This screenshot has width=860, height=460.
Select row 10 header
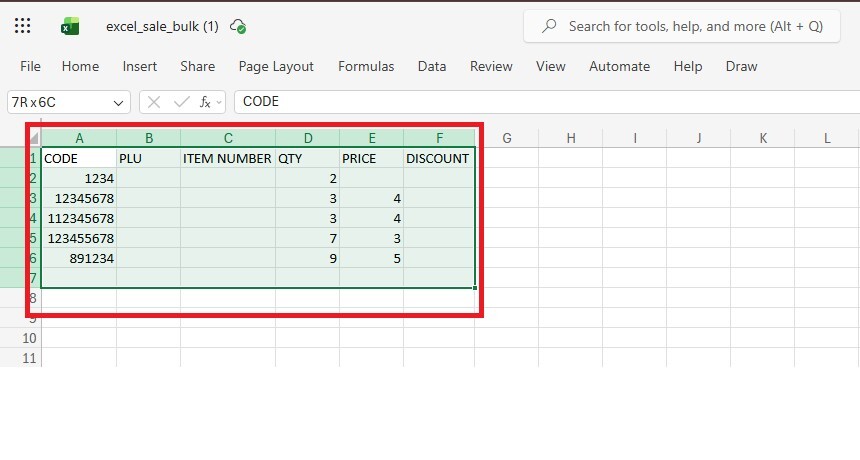(x=21, y=338)
